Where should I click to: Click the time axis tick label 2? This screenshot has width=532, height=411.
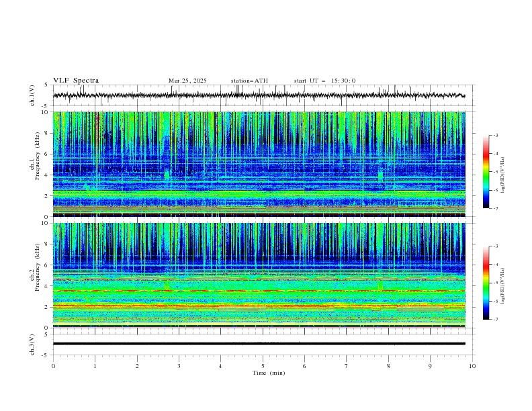[137, 366]
